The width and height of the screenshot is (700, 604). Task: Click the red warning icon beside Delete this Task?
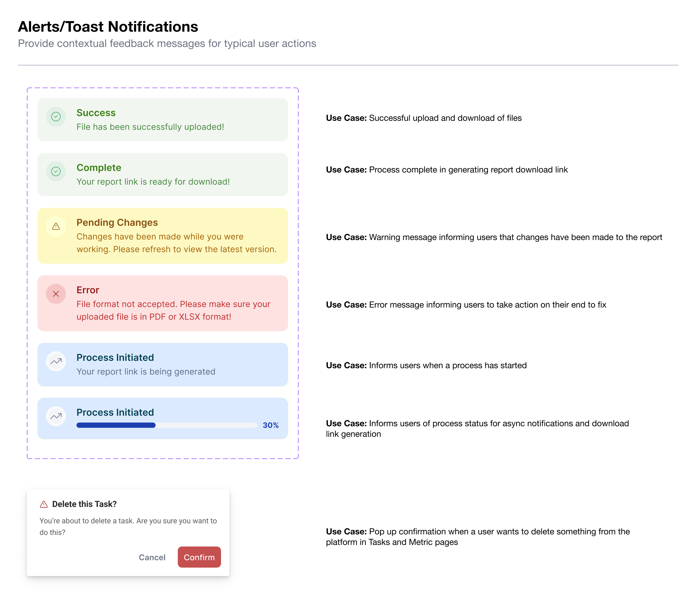pyautogui.click(x=44, y=504)
